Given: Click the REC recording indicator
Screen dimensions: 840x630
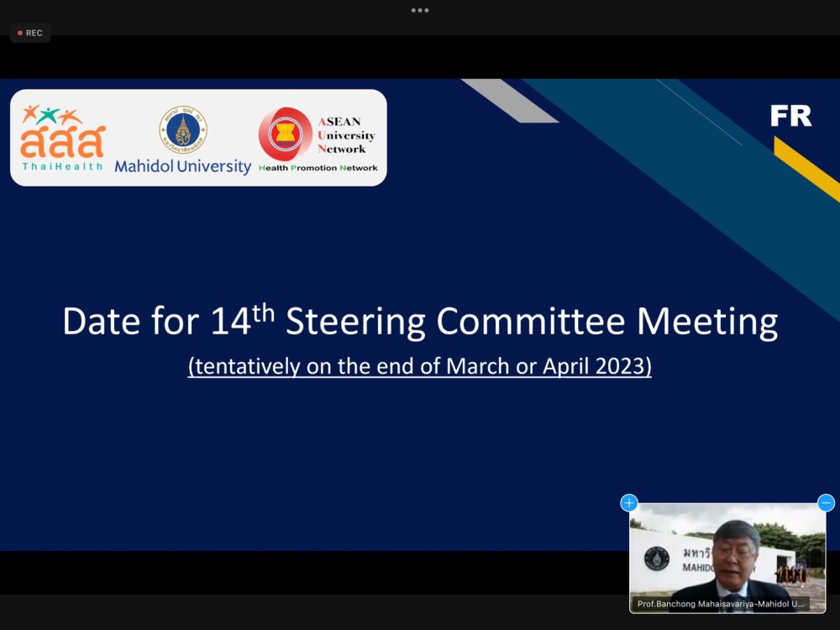Looking at the screenshot, I should coord(30,33).
